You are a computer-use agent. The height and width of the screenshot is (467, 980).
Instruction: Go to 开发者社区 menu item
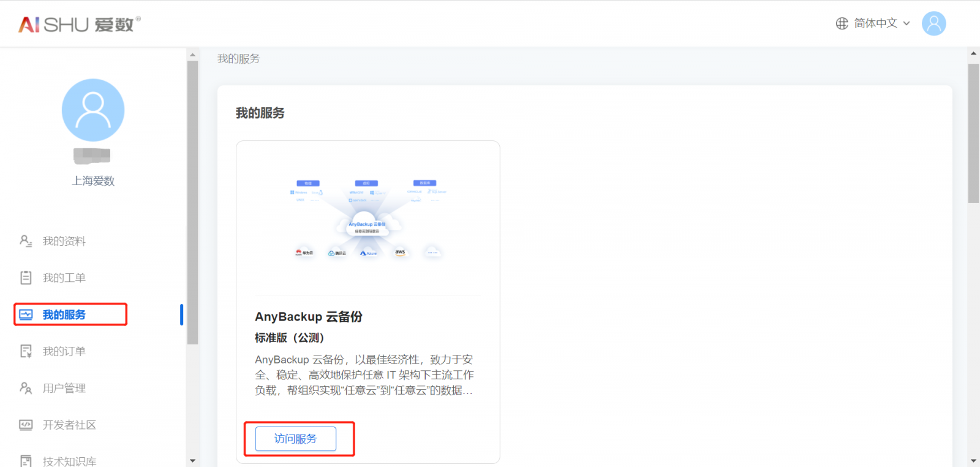coord(69,425)
